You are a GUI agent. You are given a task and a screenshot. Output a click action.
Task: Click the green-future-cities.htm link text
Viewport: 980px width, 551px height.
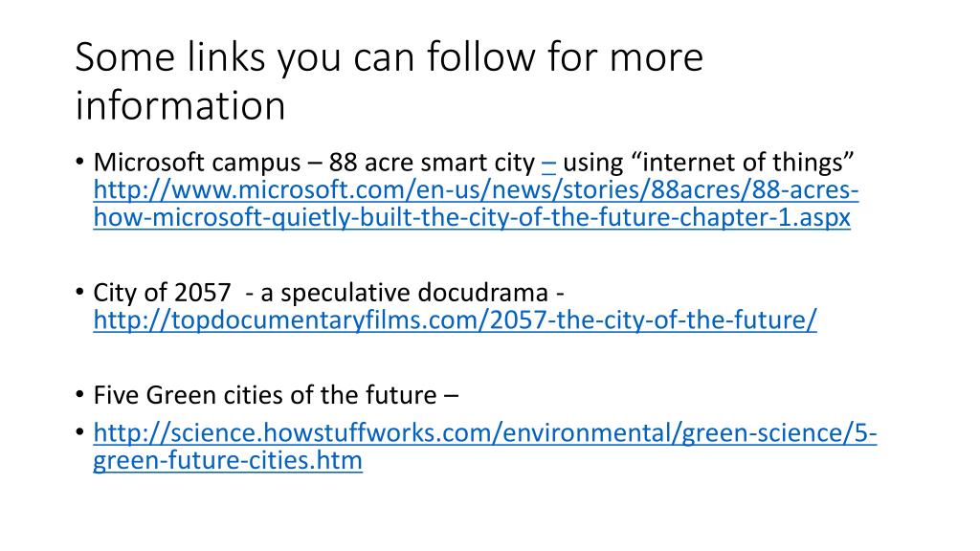coord(228,460)
